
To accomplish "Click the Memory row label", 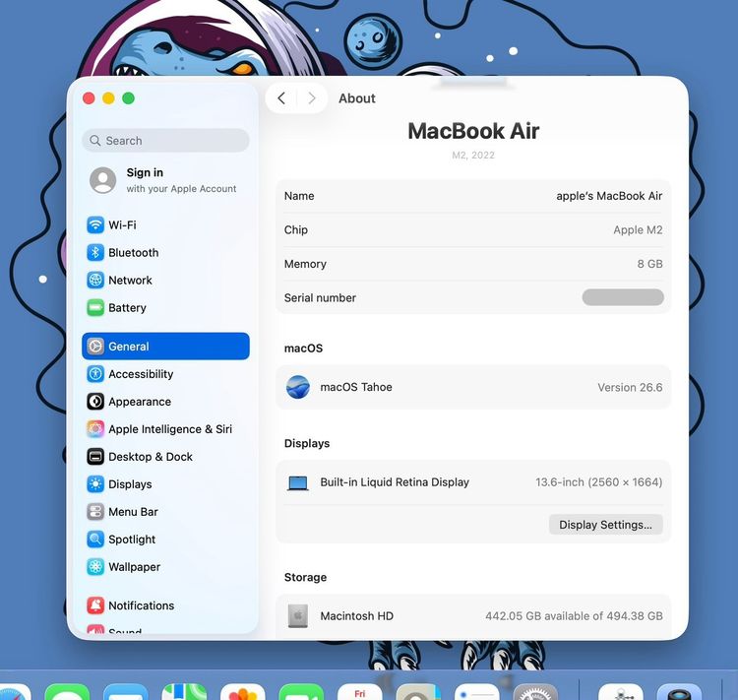I will 305,264.
